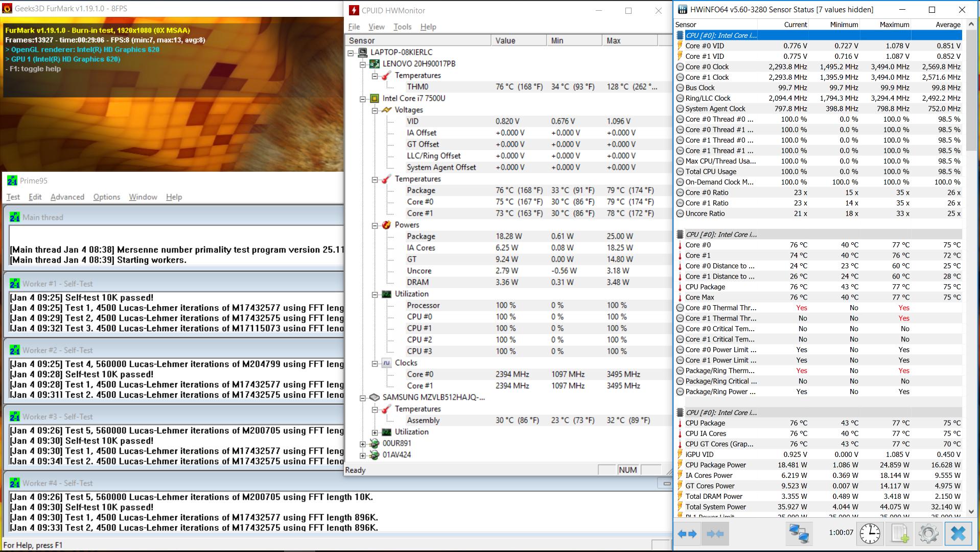This screenshot has width=980, height=552.
Task: Start HWiNFO logging with the sheet-plus icon
Action: pos(899,534)
